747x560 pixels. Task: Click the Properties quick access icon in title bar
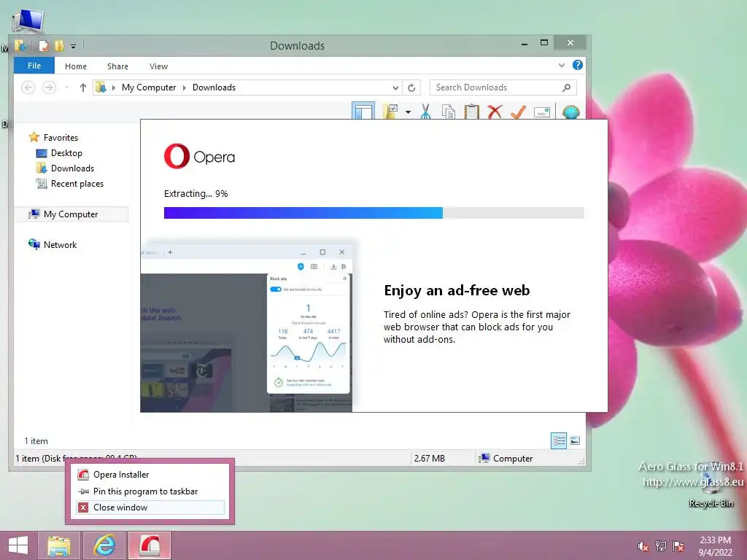(43, 46)
